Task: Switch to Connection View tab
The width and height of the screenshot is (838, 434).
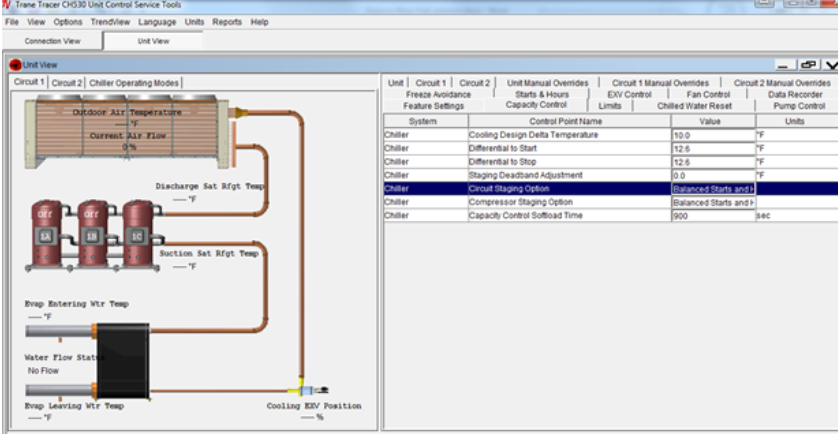Action: tap(52, 41)
